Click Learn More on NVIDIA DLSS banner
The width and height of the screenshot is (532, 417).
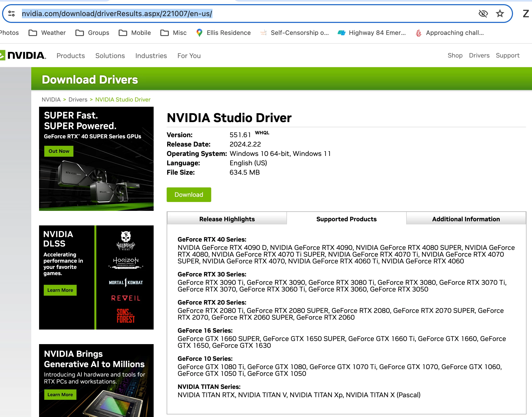[x=60, y=290]
